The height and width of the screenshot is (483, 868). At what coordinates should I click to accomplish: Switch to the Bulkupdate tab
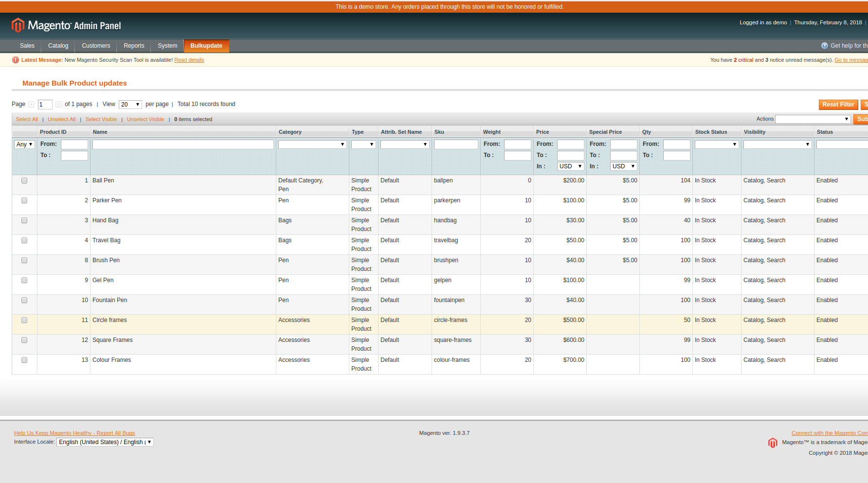pyautogui.click(x=206, y=46)
